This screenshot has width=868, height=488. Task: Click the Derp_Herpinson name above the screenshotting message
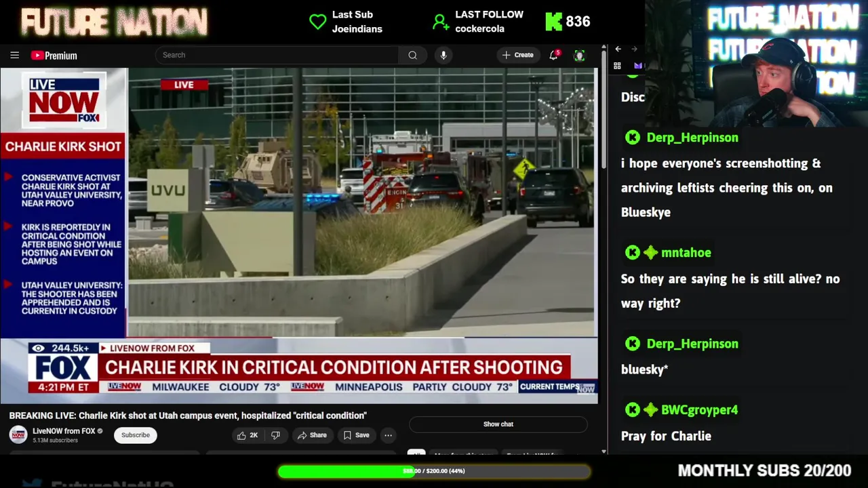(x=692, y=138)
